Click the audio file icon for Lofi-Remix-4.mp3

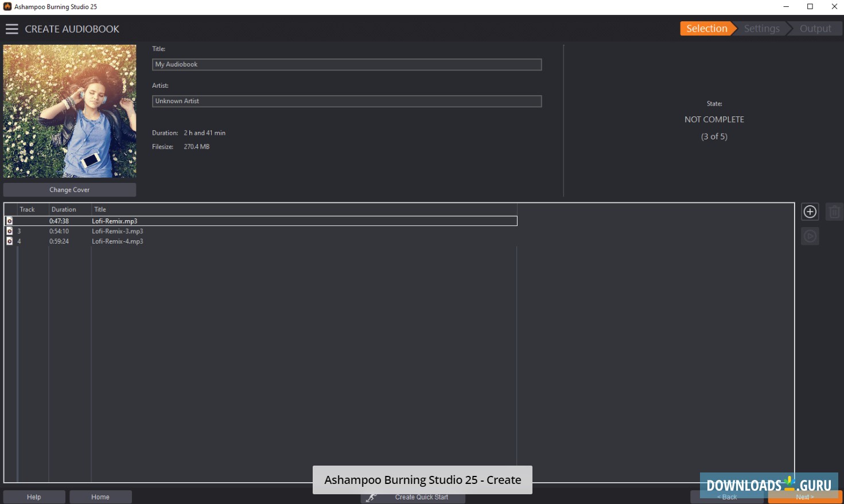9,241
